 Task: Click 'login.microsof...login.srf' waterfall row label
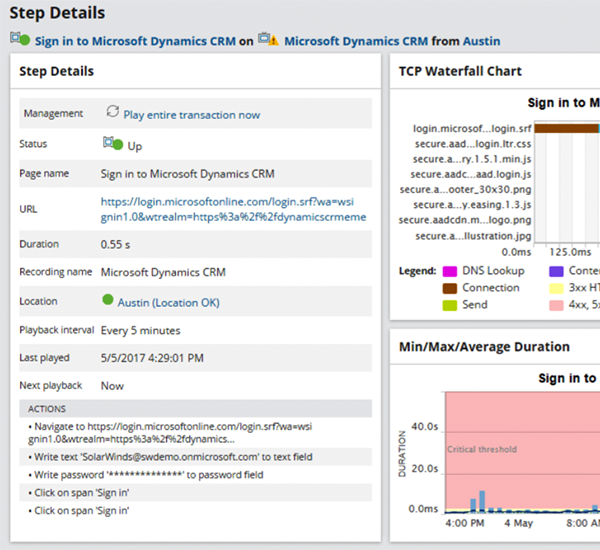coord(472,129)
